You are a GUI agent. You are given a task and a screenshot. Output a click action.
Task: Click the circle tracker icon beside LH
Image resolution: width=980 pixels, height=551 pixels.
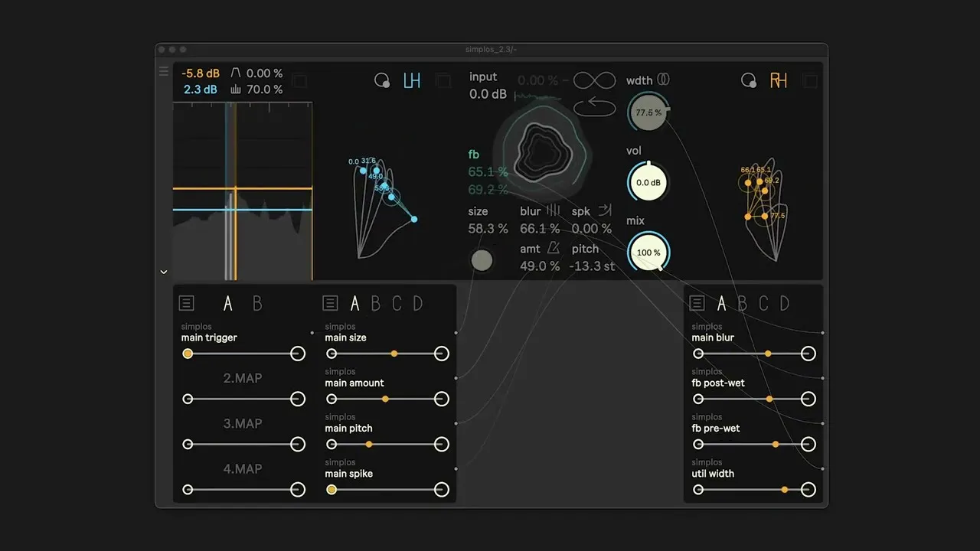[x=382, y=80]
